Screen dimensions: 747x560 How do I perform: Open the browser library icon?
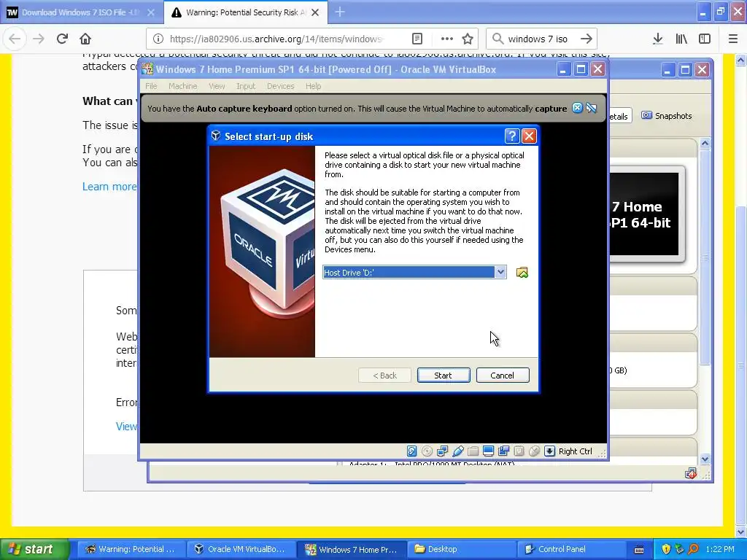pyautogui.click(x=681, y=39)
